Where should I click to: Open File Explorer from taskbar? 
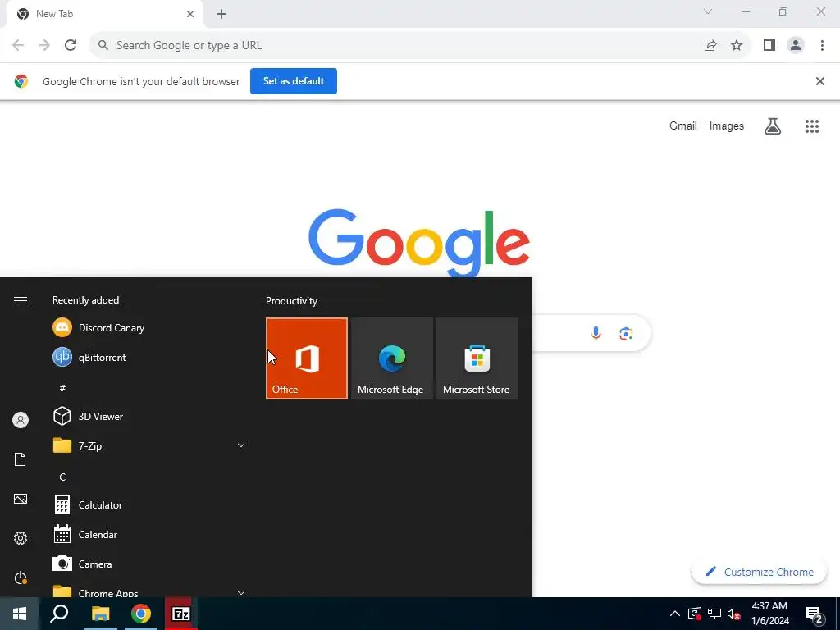tap(100, 614)
